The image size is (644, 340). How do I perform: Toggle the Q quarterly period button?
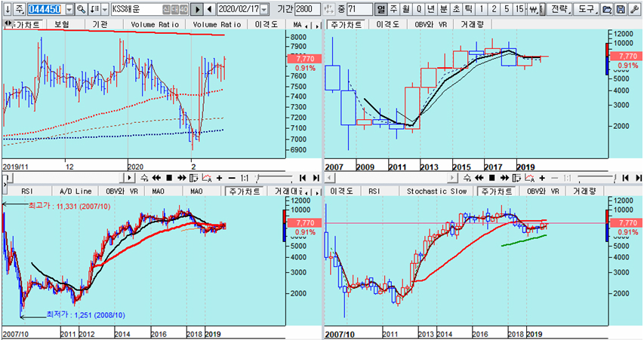point(418,9)
